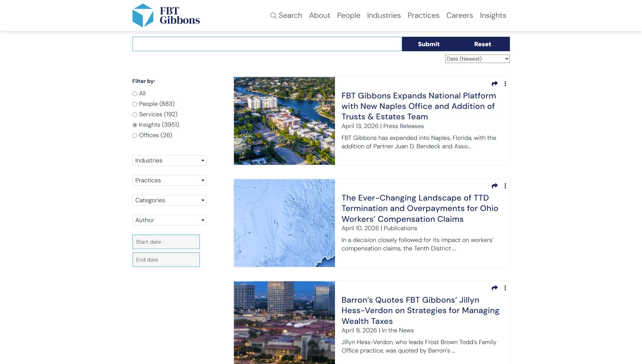Filter results by Offices (26)
642x364 pixels.
(134, 135)
